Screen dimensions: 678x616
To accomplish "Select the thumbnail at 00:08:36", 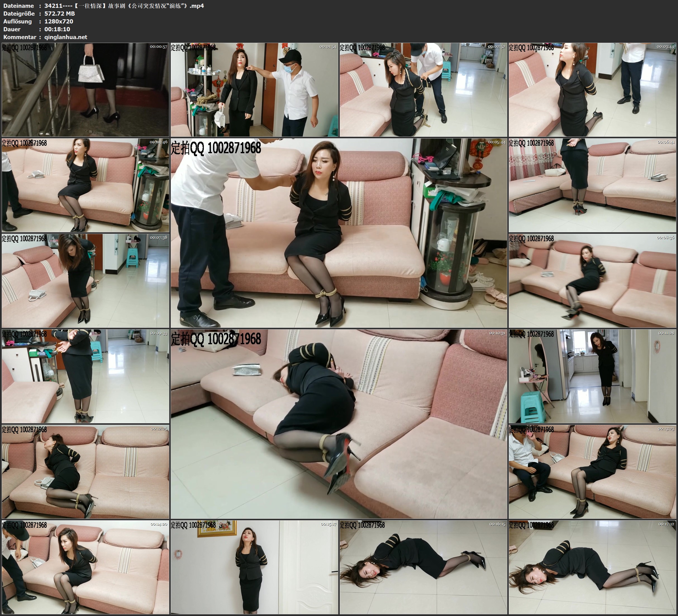I will [592, 281].
